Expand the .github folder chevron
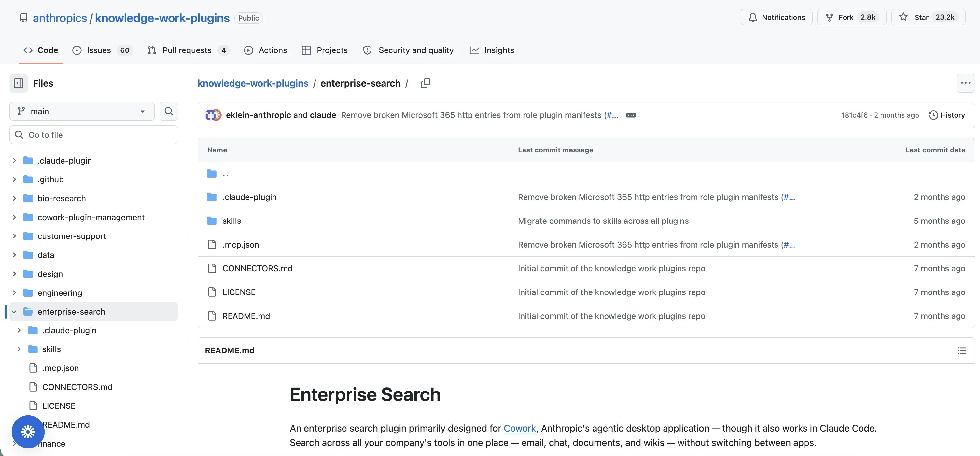980x456 pixels. 14,179
